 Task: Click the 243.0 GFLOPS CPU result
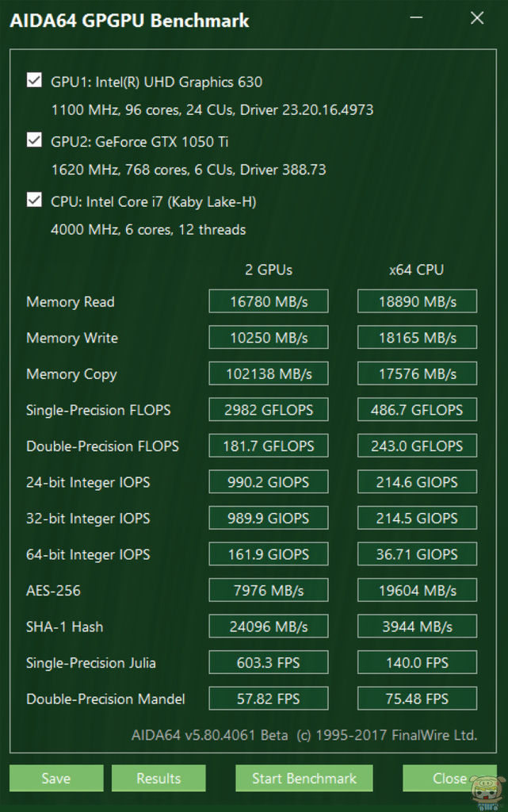coord(417,446)
